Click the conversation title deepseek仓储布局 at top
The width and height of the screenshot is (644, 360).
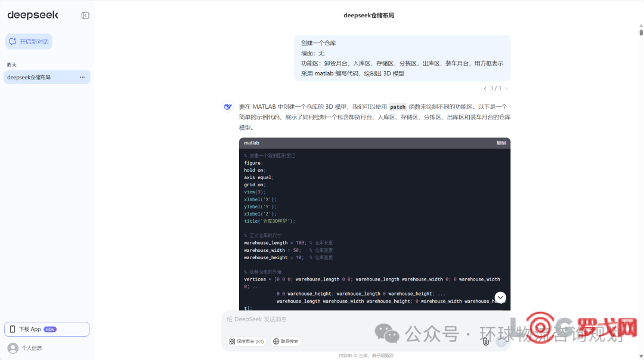[x=369, y=16]
